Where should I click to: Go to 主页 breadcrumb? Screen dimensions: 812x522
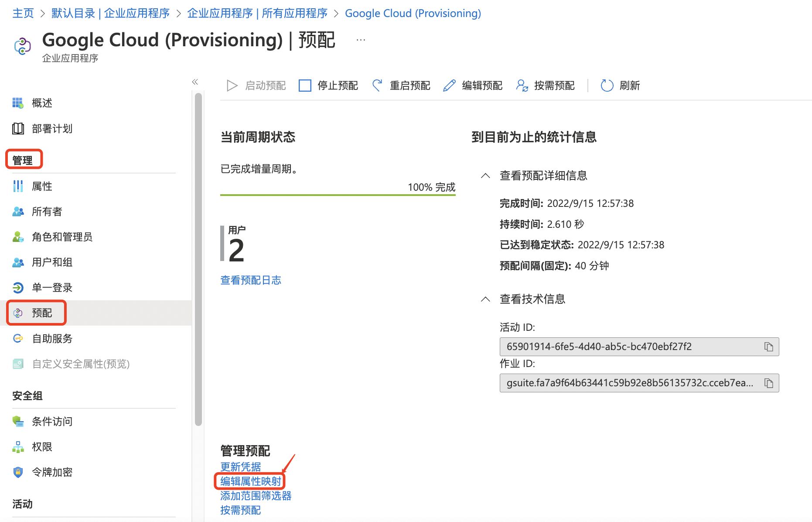tap(23, 14)
